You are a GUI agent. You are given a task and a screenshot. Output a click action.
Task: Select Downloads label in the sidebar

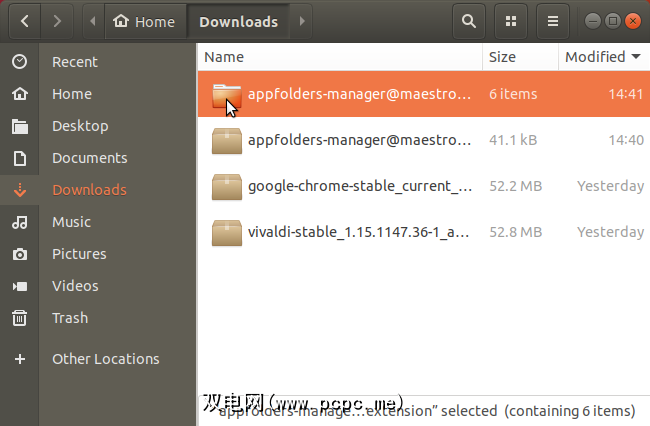(89, 190)
